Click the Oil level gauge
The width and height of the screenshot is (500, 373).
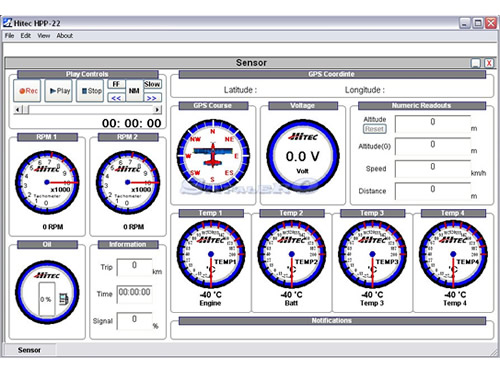pyautogui.click(x=47, y=292)
